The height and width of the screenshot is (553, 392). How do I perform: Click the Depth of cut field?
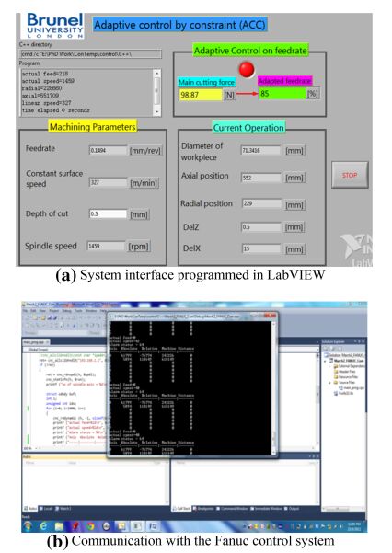(108, 213)
